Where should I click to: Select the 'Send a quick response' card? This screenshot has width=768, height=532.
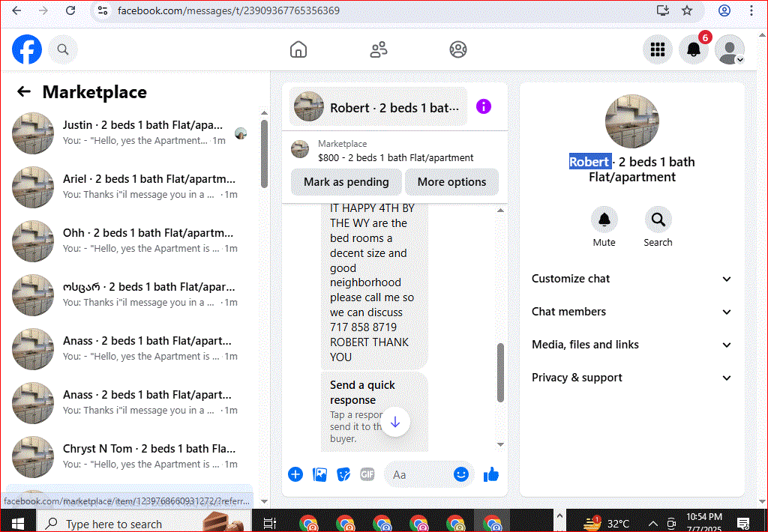click(375, 412)
